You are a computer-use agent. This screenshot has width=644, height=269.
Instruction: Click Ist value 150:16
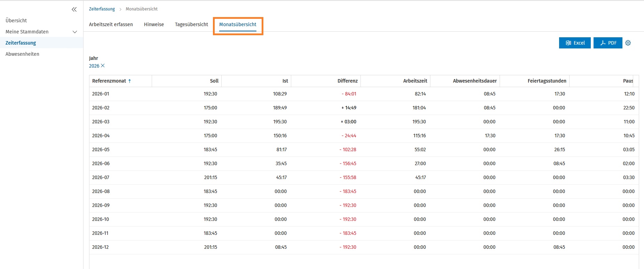[x=280, y=136]
